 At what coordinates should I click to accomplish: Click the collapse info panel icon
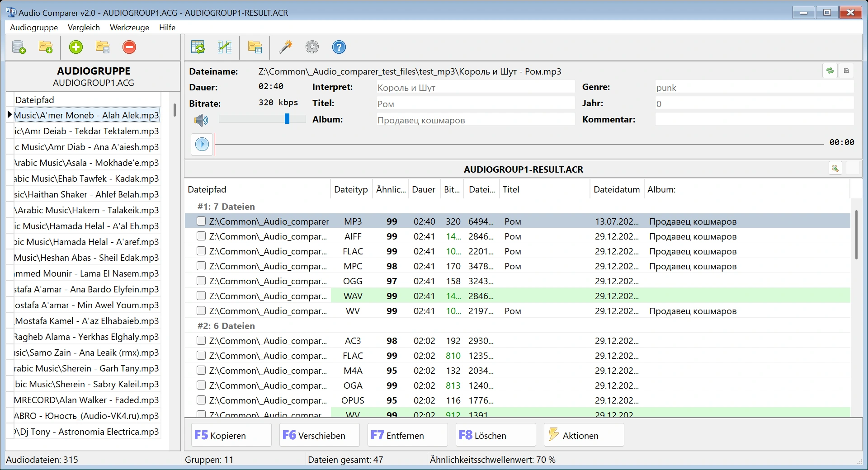click(x=846, y=71)
